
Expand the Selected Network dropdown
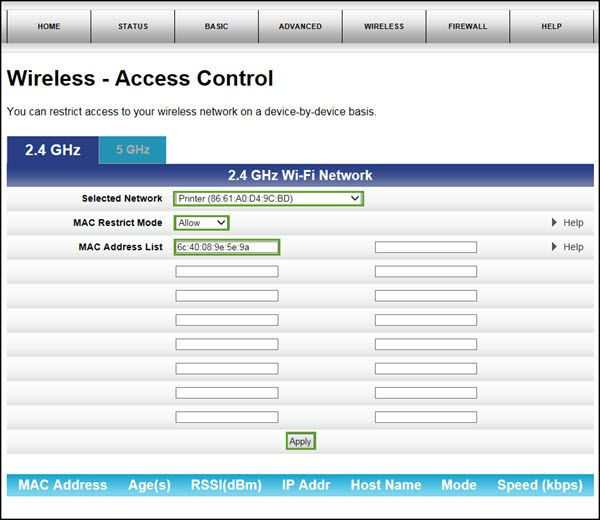[x=268, y=199]
